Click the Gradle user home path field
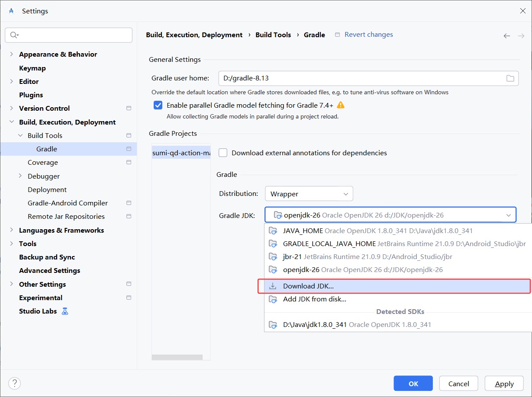Viewport: 532px width, 397px height. 368,78
